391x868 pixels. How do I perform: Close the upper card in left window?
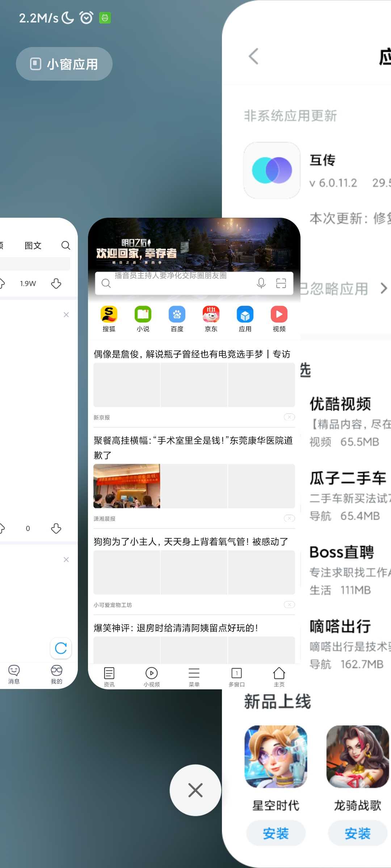[66, 315]
